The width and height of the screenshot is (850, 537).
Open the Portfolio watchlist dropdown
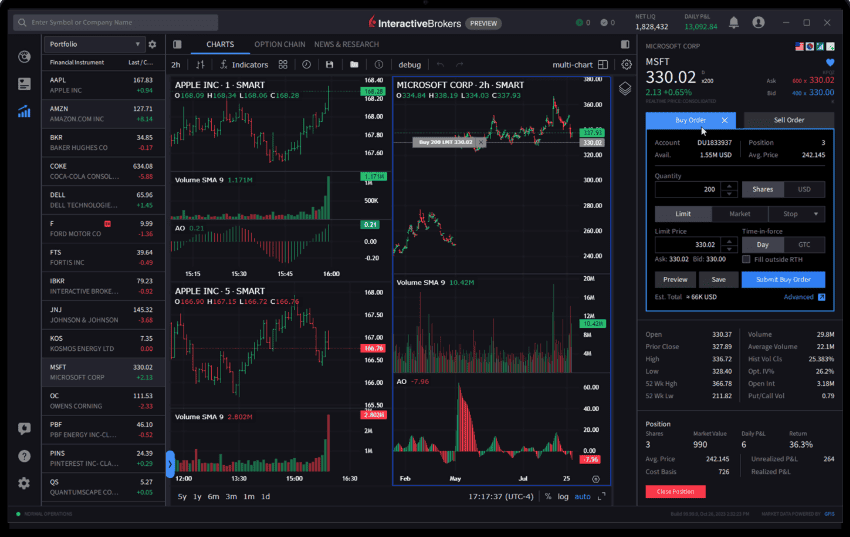pyautogui.click(x=94, y=44)
